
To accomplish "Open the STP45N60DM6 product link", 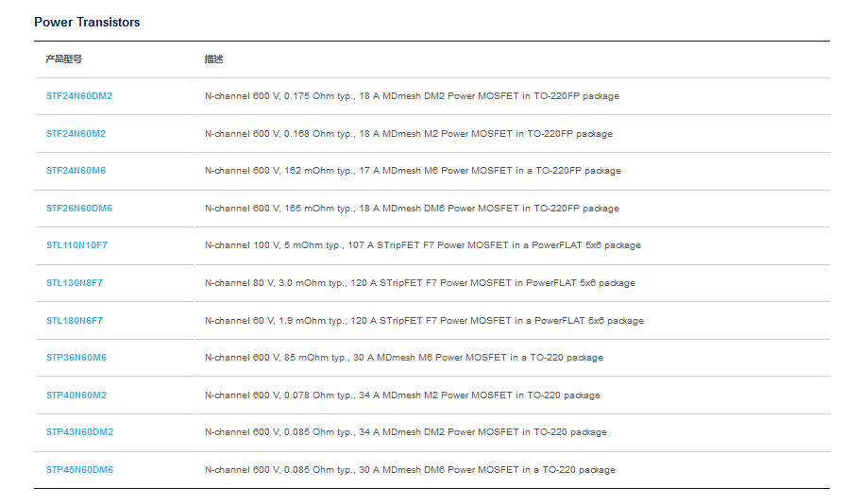I will tap(80, 470).
